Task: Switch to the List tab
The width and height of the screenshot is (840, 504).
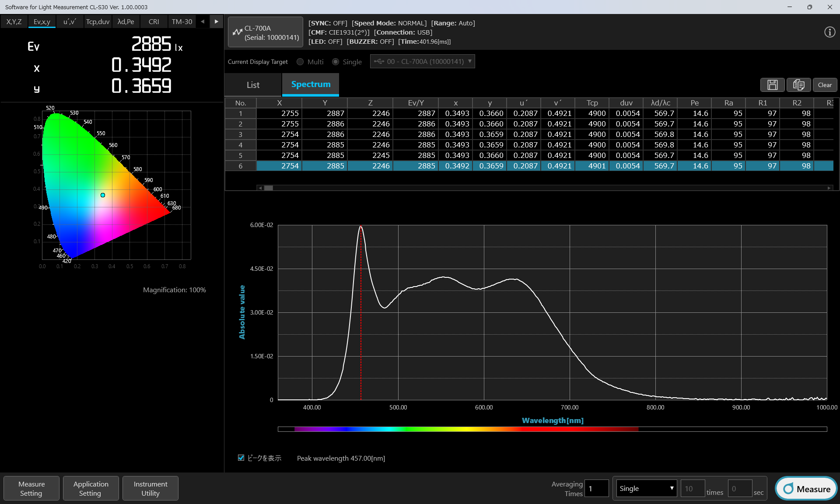Action: [x=253, y=85]
